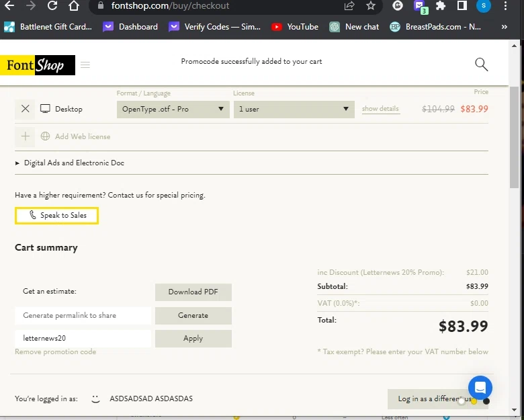The image size is (524, 420).
Task: Open the Verify Codes bookmark
Action: pos(214,27)
